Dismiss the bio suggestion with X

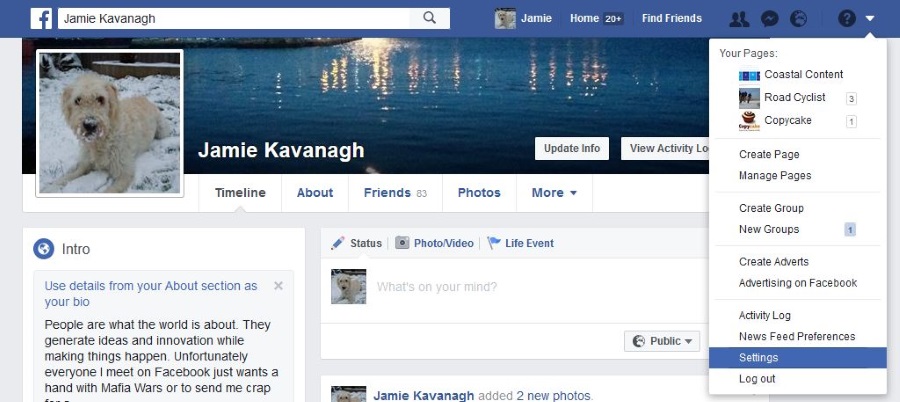click(278, 285)
